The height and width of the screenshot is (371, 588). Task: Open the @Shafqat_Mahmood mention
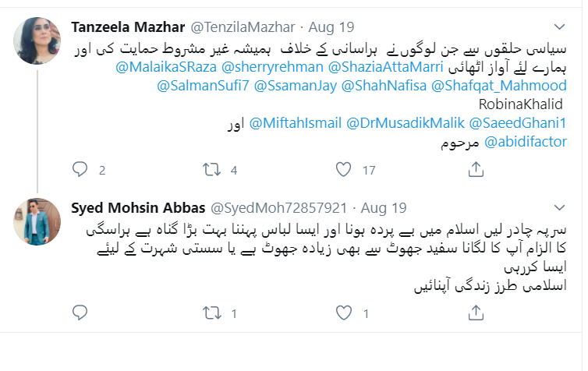(499, 86)
